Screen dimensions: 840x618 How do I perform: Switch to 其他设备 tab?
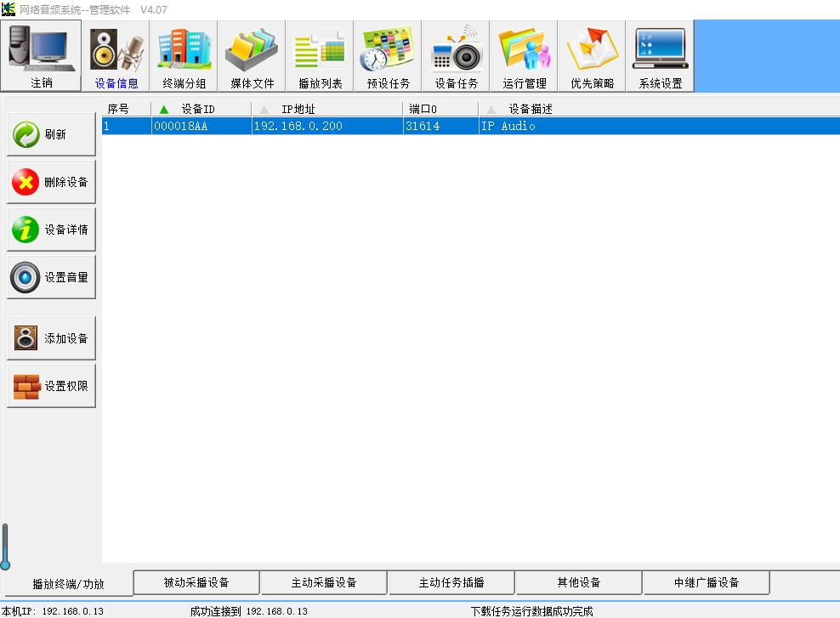(x=579, y=582)
